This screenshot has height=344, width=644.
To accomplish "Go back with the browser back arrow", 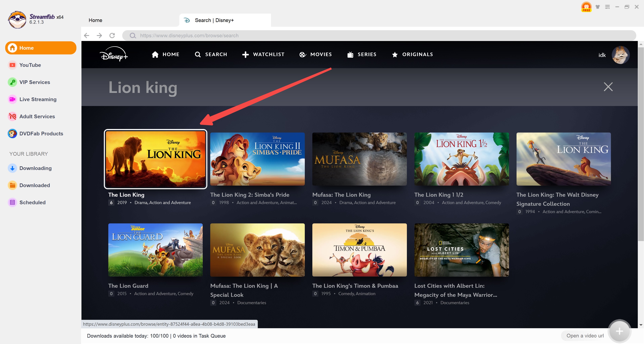I will [86, 35].
